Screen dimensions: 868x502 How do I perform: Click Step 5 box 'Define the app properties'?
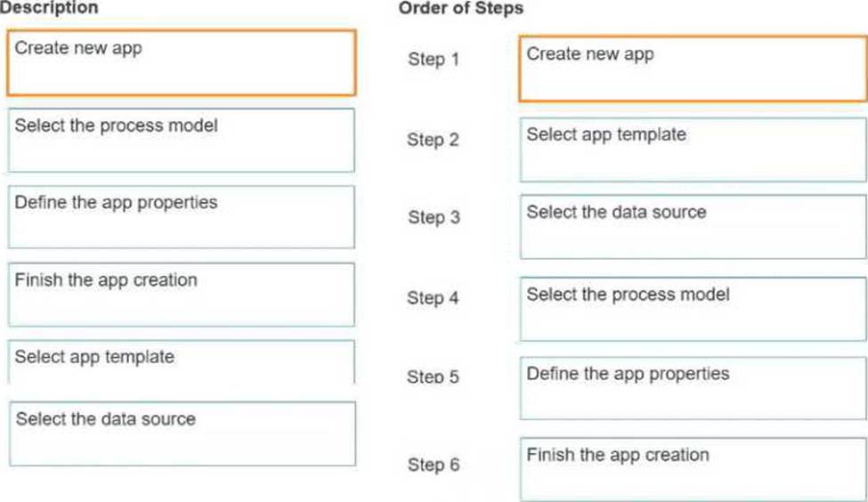[x=692, y=388]
